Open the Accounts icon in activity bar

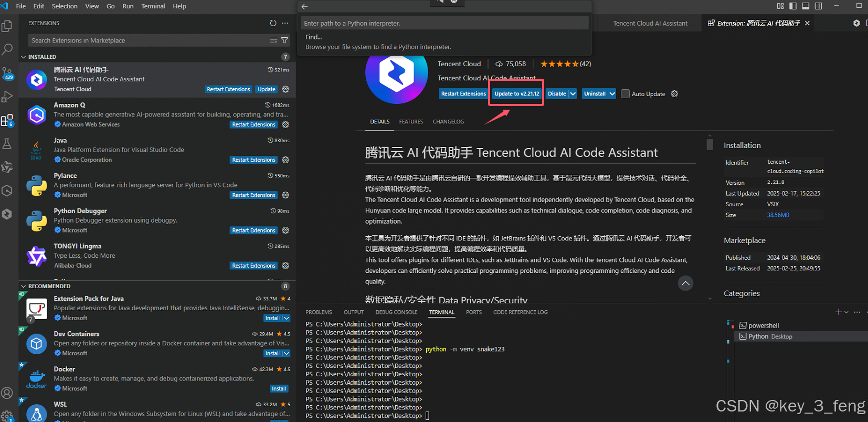click(7, 393)
